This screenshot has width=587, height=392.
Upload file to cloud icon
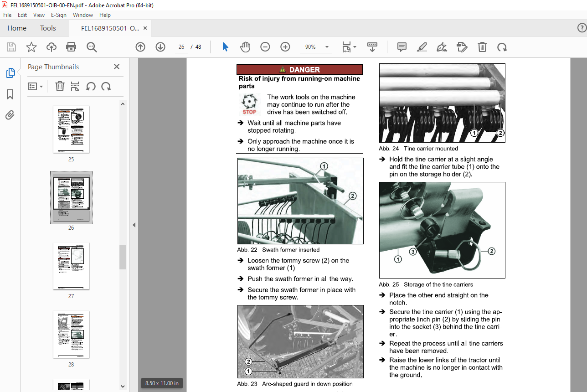point(51,47)
